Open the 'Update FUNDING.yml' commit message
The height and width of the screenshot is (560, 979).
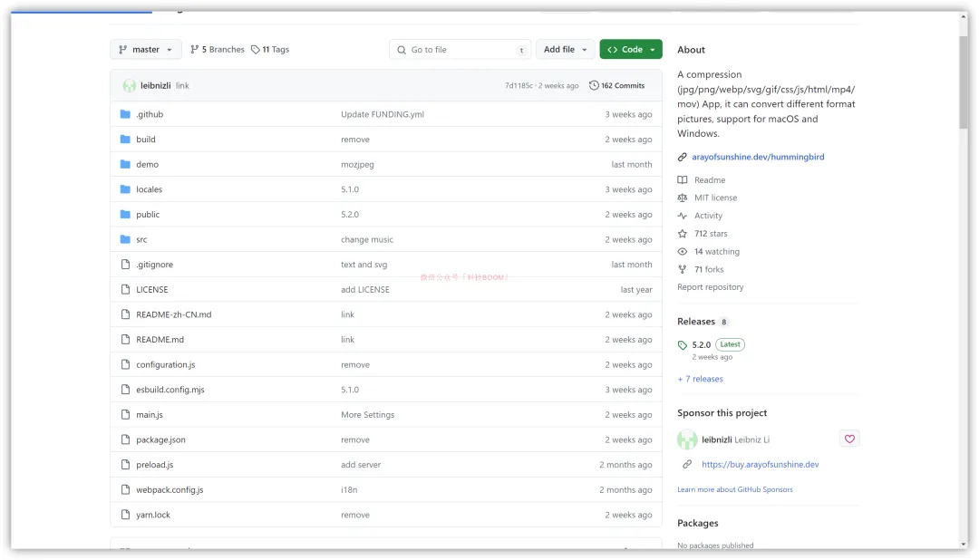383,114
